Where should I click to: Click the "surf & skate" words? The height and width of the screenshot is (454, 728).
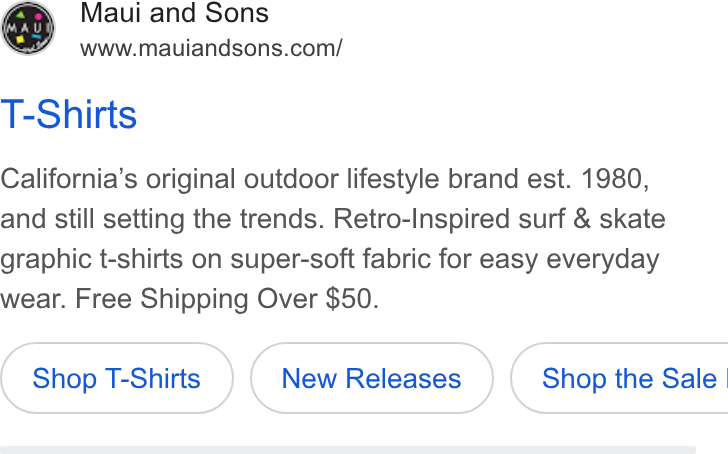tap(592, 219)
